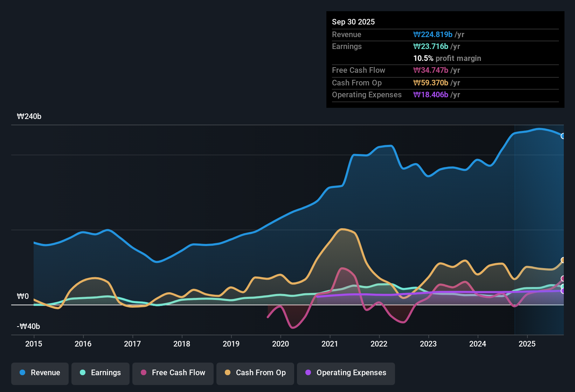Expand the Cash From Op legend item
This screenshot has height=392, width=575.
(255, 373)
